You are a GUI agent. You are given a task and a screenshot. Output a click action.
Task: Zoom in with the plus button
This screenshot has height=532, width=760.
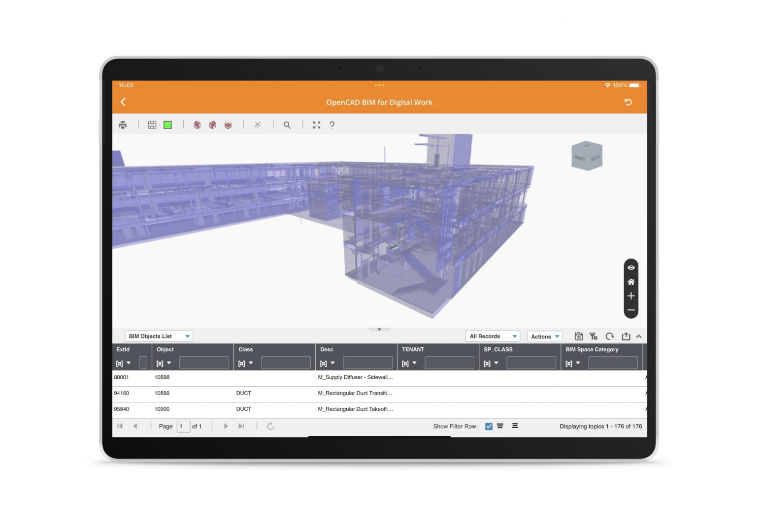631,296
